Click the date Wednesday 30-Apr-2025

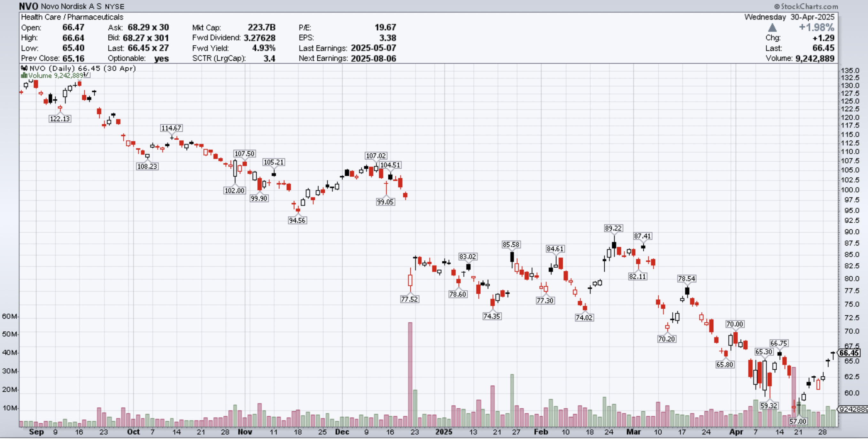coord(789,17)
